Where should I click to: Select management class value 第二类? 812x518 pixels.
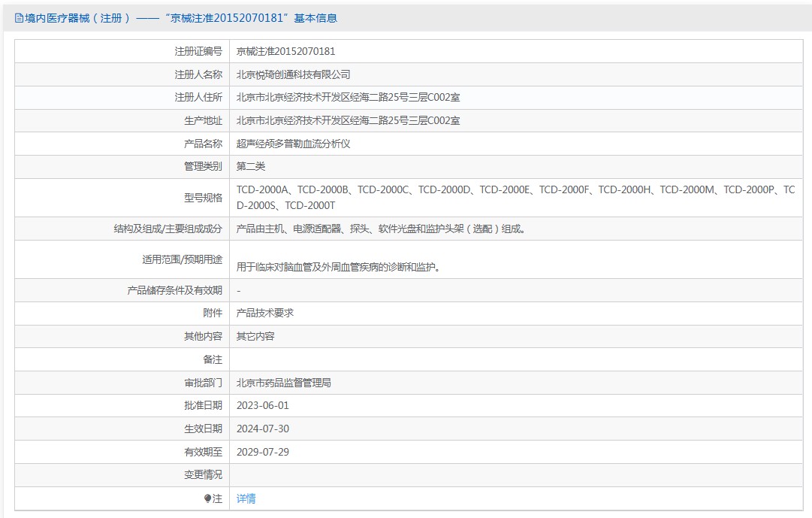(x=251, y=166)
